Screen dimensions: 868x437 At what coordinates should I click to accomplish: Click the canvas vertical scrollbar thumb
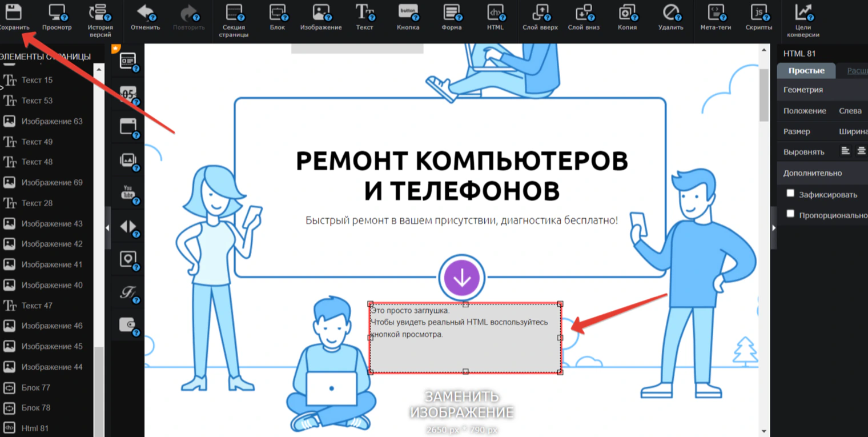(x=764, y=94)
